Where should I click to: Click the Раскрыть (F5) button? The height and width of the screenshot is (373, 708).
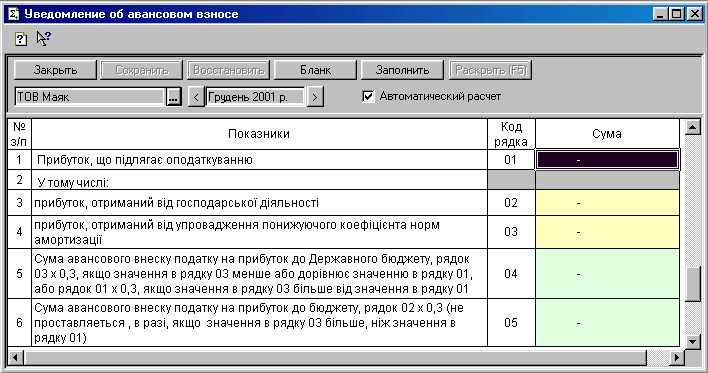click(x=490, y=70)
